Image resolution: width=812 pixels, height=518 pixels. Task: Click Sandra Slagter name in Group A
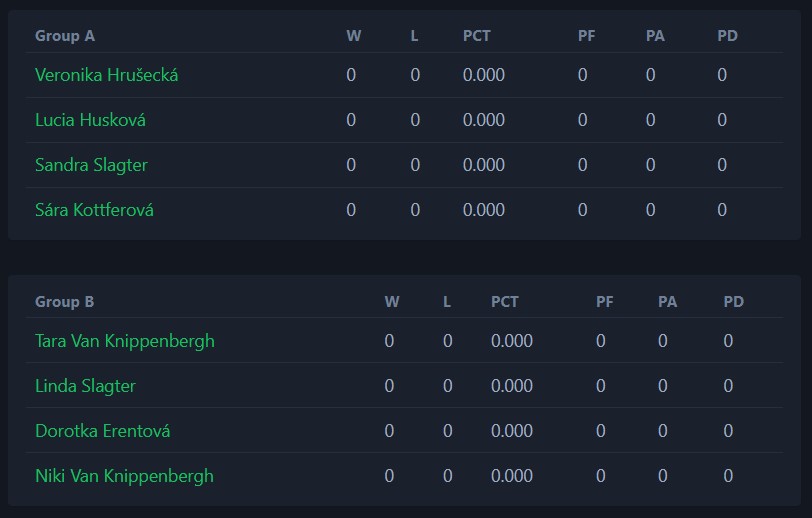pos(91,165)
